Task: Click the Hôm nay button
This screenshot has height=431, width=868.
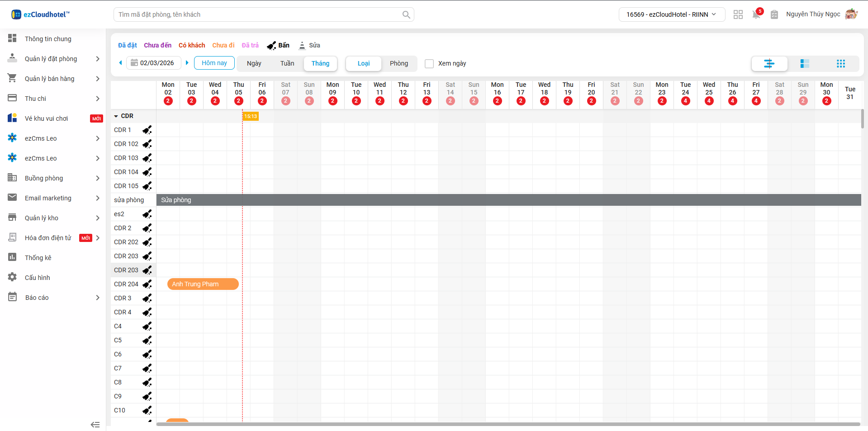Action: [x=214, y=63]
